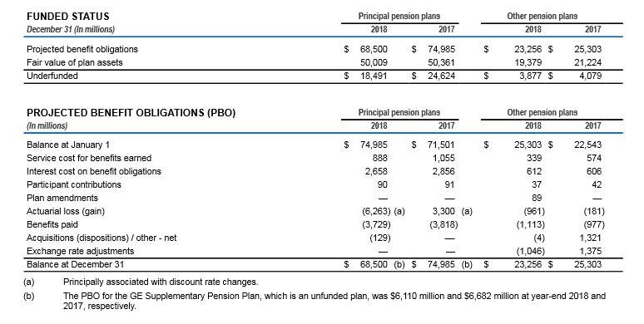Select the PROJECTED BENEFIT OBLIGATIONS (PBO) heading

pos(131,113)
